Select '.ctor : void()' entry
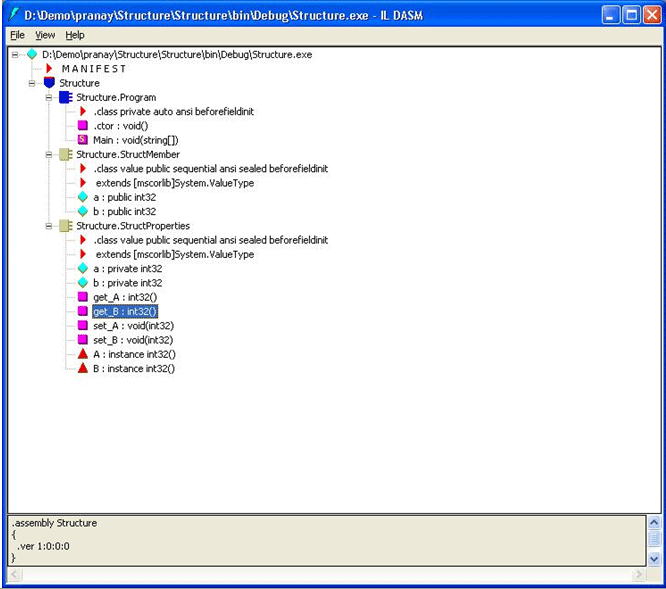 121,126
